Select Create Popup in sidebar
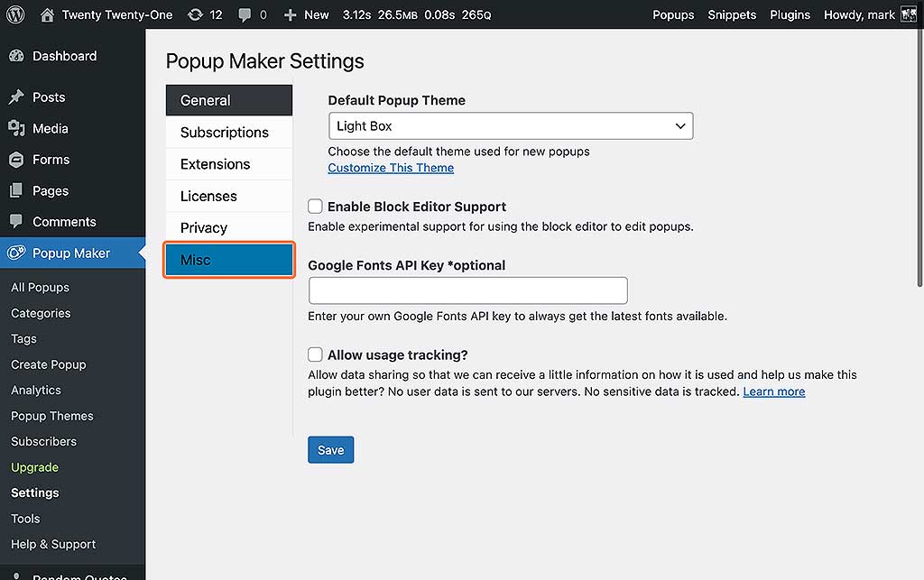Viewport: 924px width, 580px height. (x=49, y=364)
